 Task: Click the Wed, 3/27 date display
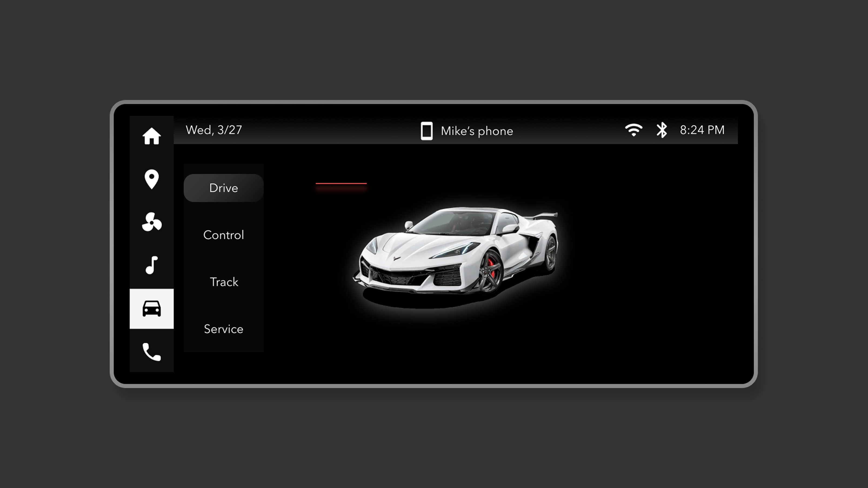(x=214, y=130)
